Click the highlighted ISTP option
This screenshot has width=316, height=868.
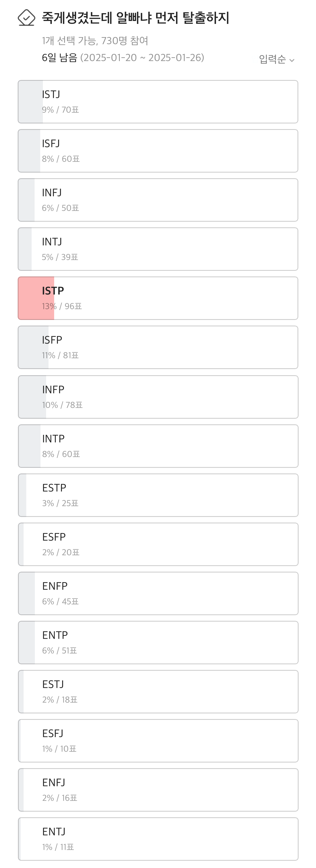coord(158,298)
